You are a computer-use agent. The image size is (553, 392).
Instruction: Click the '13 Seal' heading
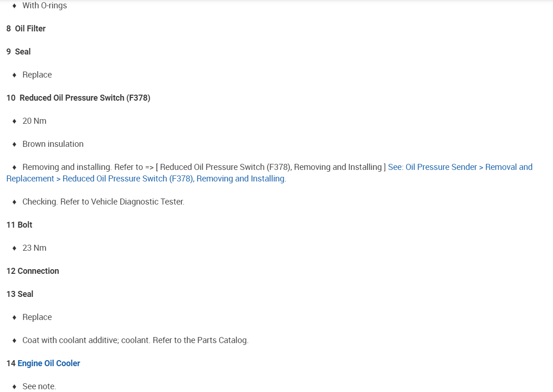(20, 294)
